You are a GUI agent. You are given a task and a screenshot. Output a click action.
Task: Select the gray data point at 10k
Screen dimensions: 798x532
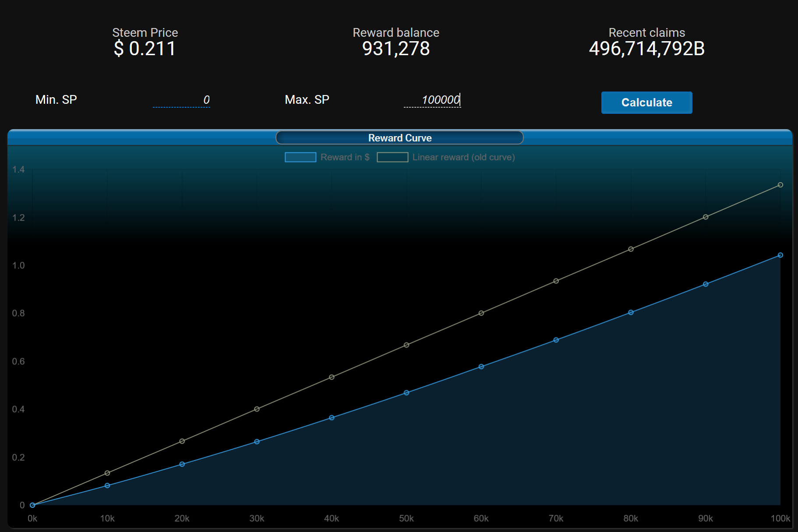pyautogui.click(x=107, y=473)
